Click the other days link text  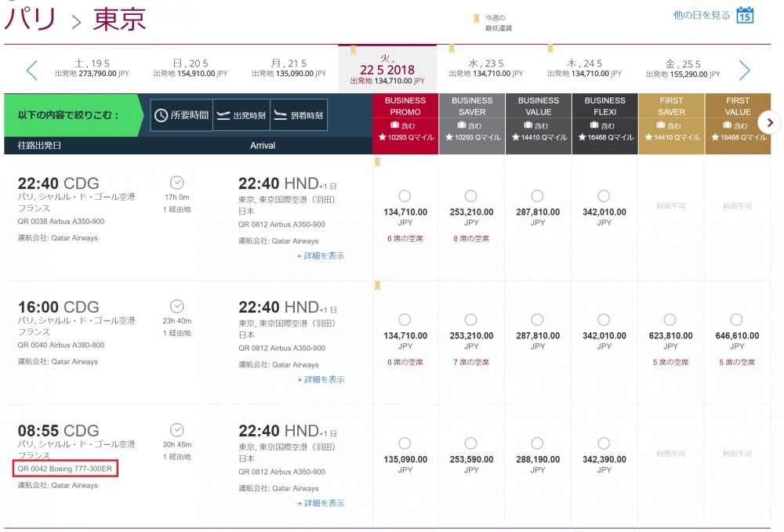point(702,15)
